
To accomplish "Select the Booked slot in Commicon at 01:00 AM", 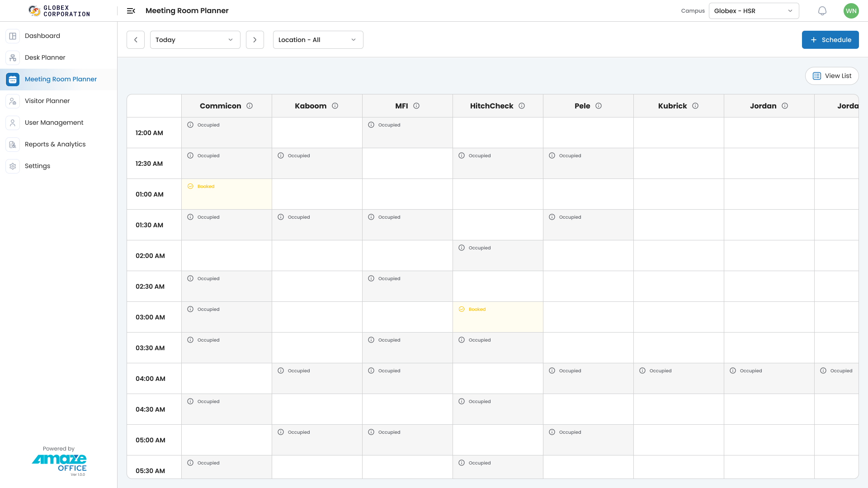I will point(226,194).
